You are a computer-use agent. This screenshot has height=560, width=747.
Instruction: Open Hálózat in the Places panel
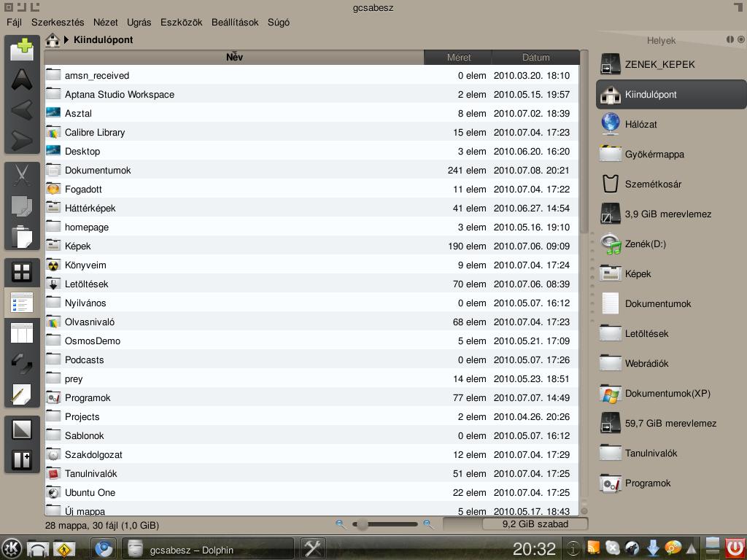[x=671, y=124]
